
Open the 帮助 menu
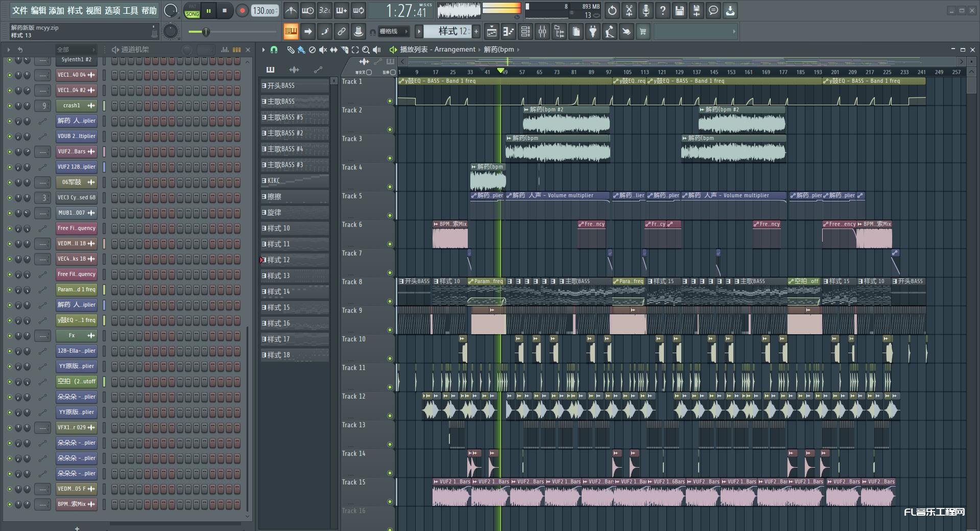[149, 10]
